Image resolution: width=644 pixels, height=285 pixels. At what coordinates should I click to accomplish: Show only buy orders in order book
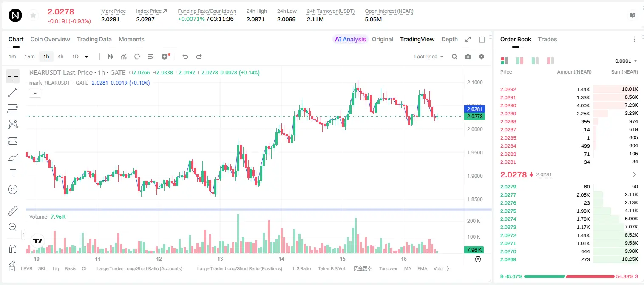535,61
